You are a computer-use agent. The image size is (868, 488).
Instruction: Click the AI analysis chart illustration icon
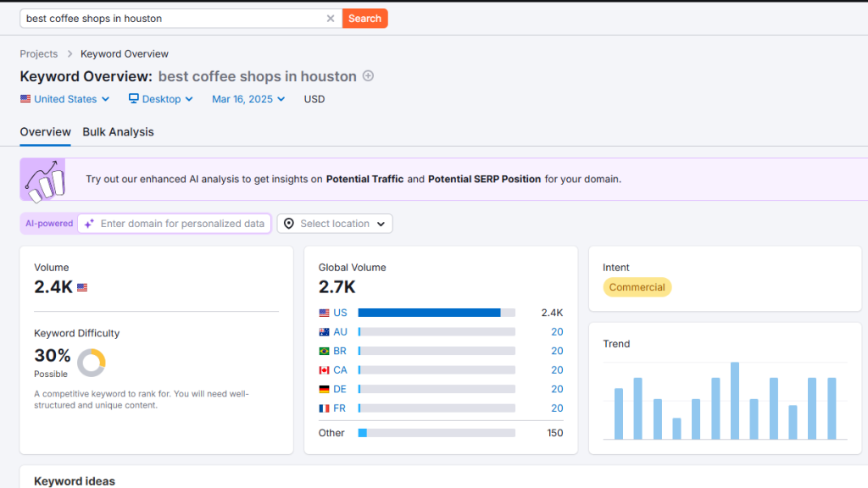[x=42, y=180]
